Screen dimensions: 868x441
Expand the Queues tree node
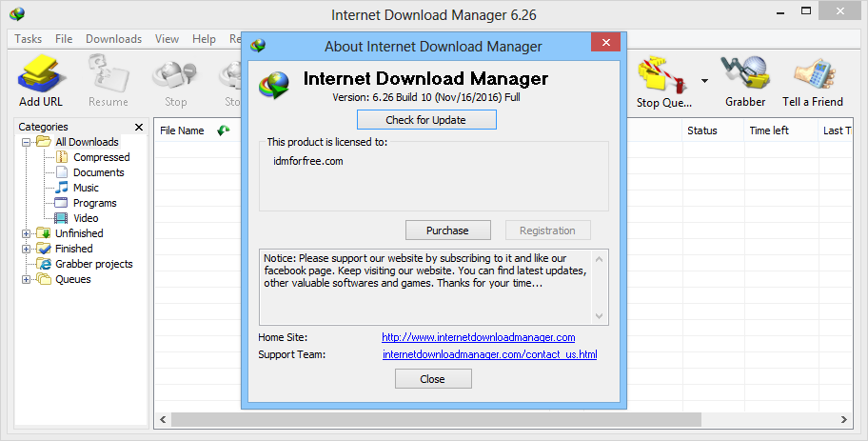pyautogui.click(x=26, y=279)
